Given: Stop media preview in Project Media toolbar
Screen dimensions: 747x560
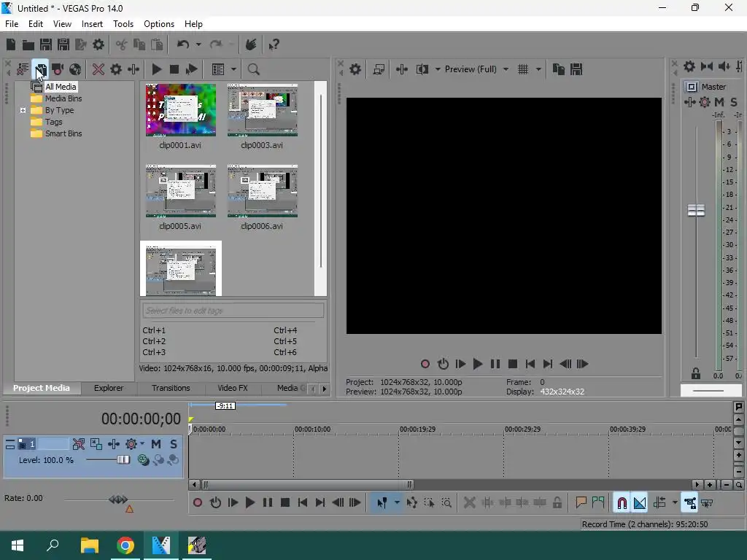Looking at the screenshot, I should point(174,69).
